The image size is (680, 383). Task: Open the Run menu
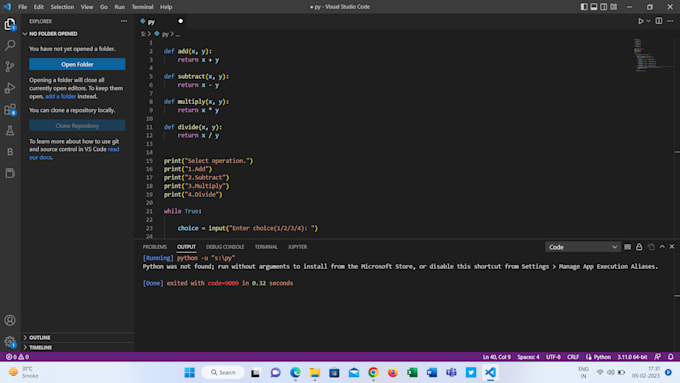(119, 7)
